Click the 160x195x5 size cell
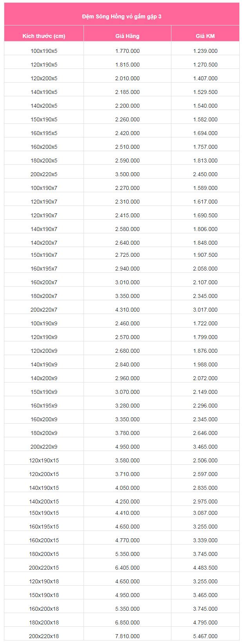 pos(44,133)
